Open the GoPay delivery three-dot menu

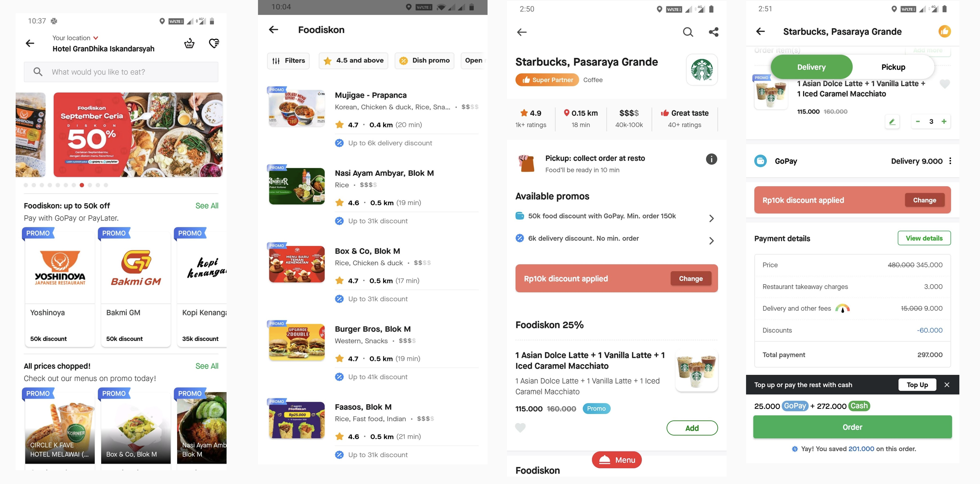[950, 161]
